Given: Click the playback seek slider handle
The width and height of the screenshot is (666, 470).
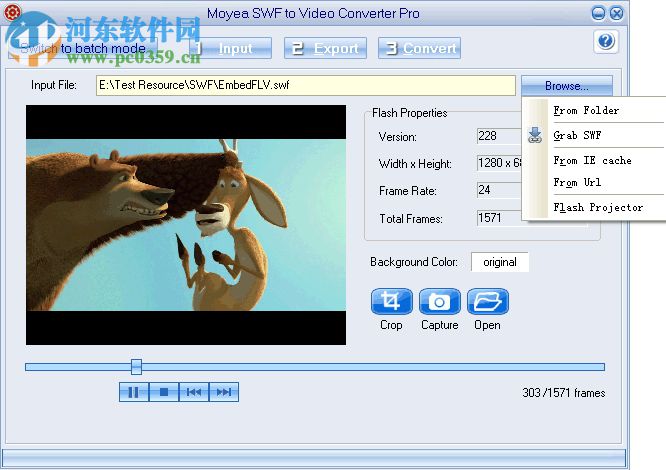Looking at the screenshot, I should pyautogui.click(x=136, y=367).
